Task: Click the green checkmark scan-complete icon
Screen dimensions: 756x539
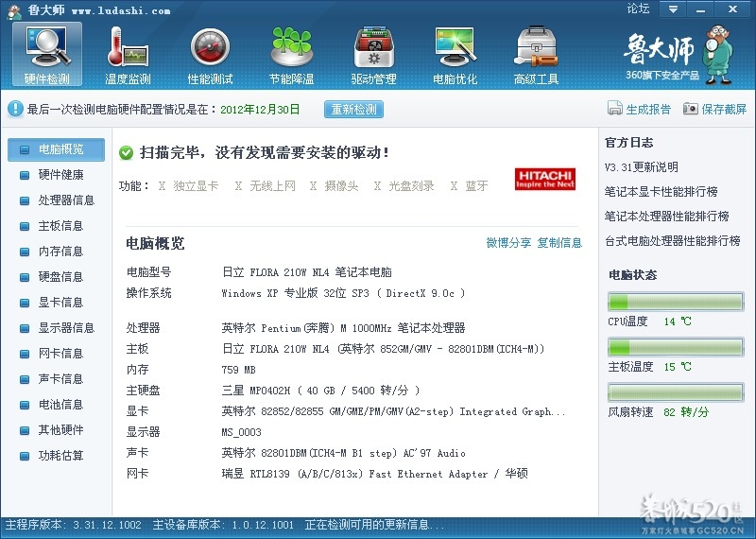Action: (126, 153)
